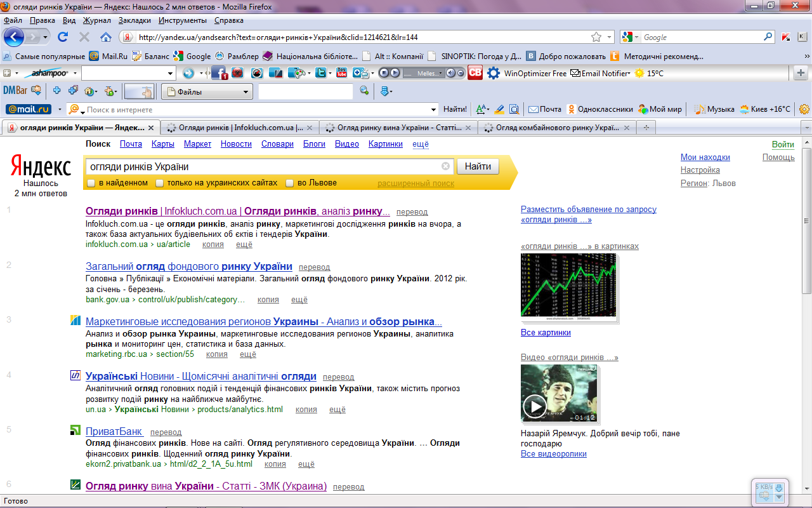The image size is (812, 508).
Task: Click the @mail.ru logo button
Action: coord(29,109)
